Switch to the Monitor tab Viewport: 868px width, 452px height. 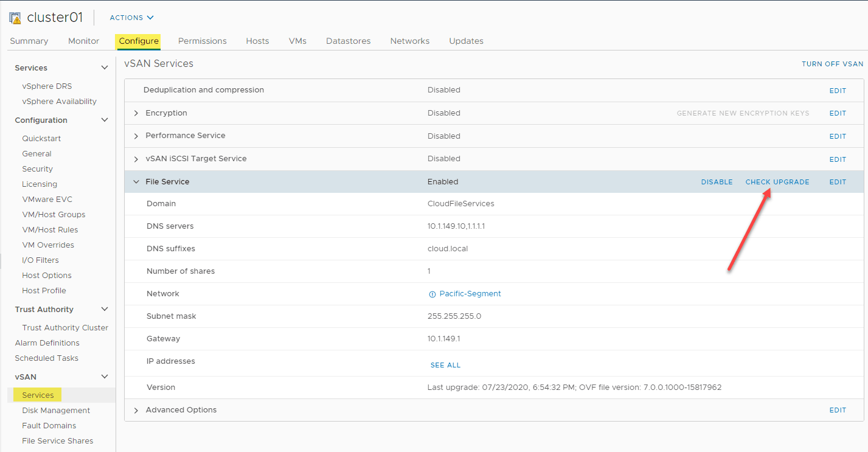pos(83,41)
